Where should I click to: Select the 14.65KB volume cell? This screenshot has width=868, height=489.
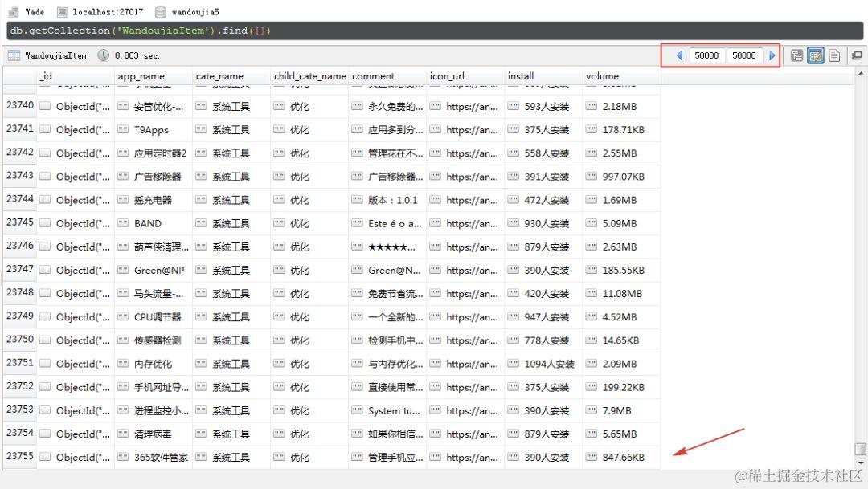(x=621, y=340)
